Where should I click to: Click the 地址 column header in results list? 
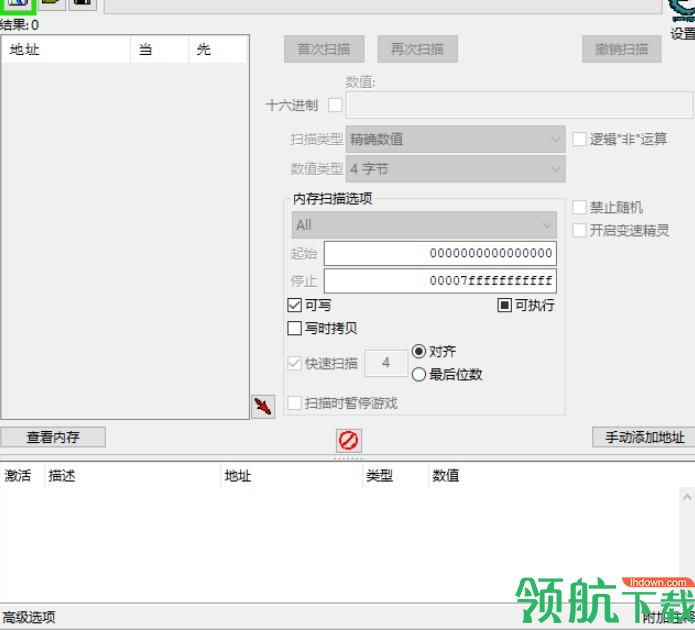click(x=66, y=49)
